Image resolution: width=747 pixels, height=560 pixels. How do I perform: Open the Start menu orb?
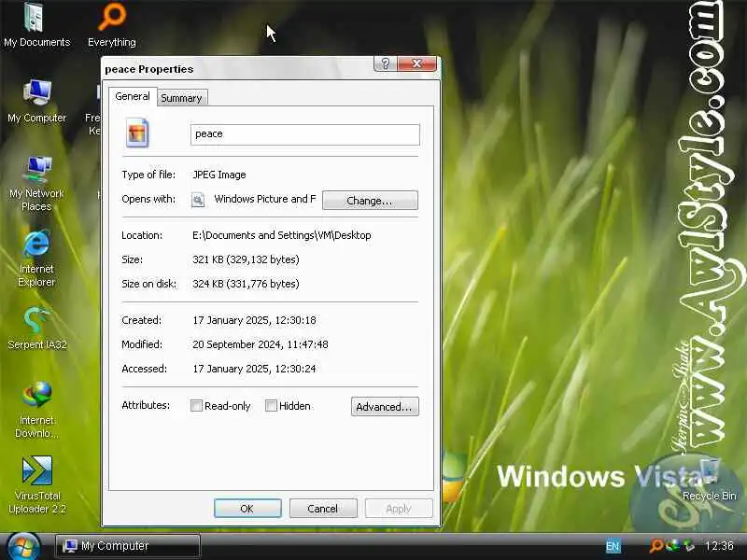click(22, 546)
